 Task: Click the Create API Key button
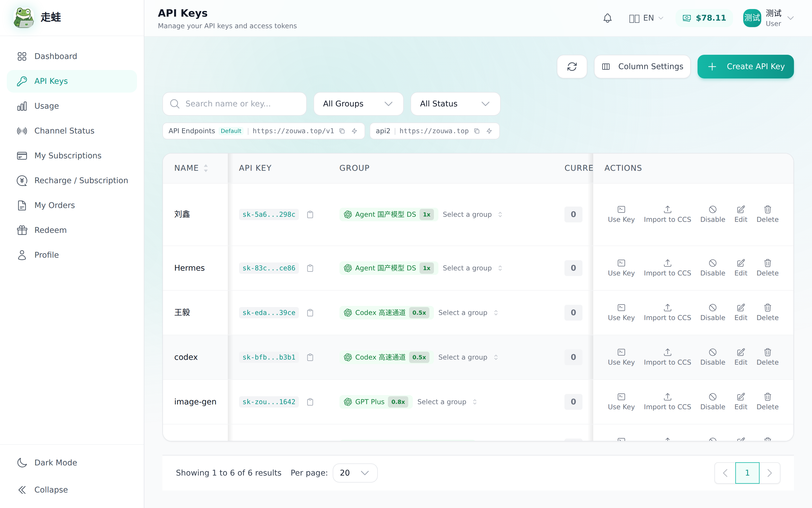click(745, 67)
